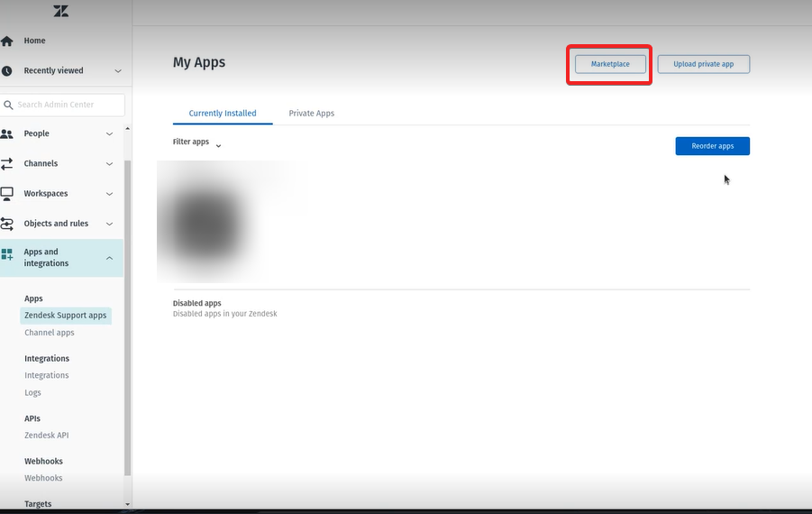Click the sidebar scrollbar thumb
The height and width of the screenshot is (514, 812).
pos(127,318)
